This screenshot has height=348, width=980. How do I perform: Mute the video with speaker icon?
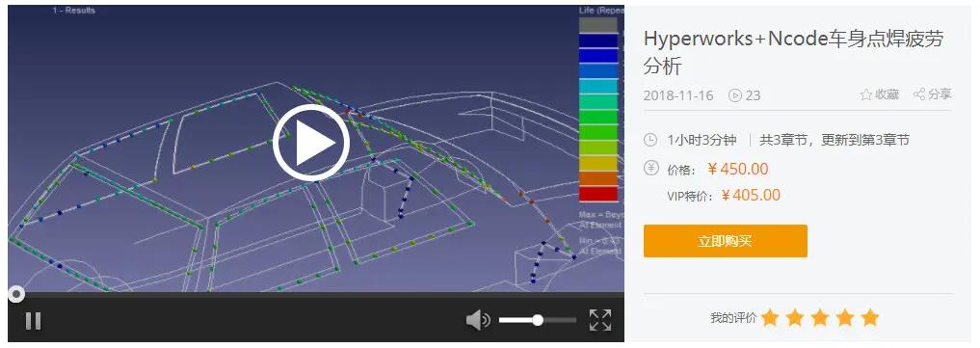point(478,320)
